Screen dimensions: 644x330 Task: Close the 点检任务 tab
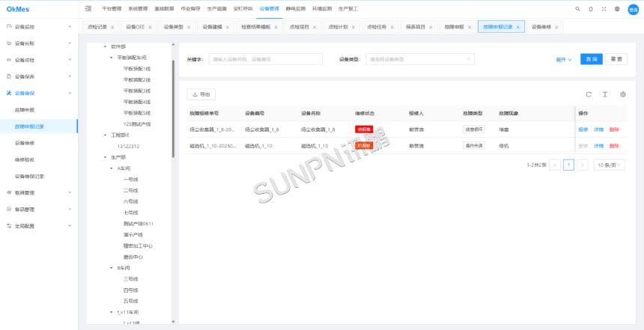392,27
